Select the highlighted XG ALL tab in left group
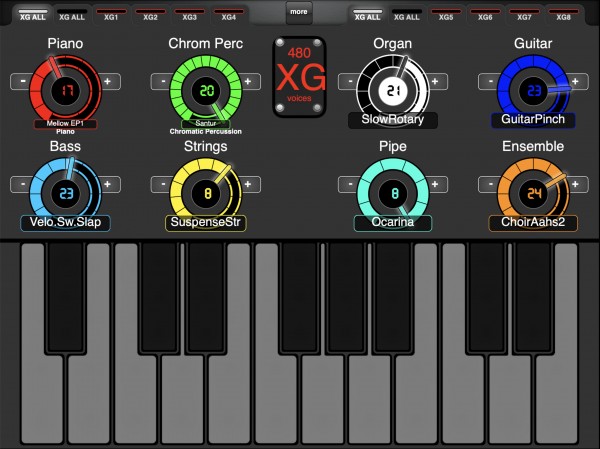 pos(33,15)
